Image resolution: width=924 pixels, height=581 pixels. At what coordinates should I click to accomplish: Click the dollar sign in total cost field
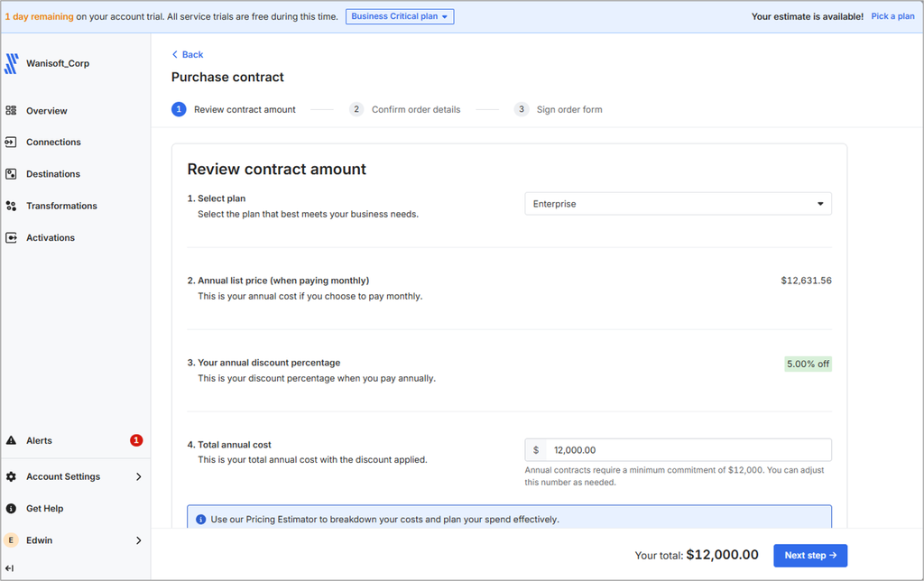[536, 449]
